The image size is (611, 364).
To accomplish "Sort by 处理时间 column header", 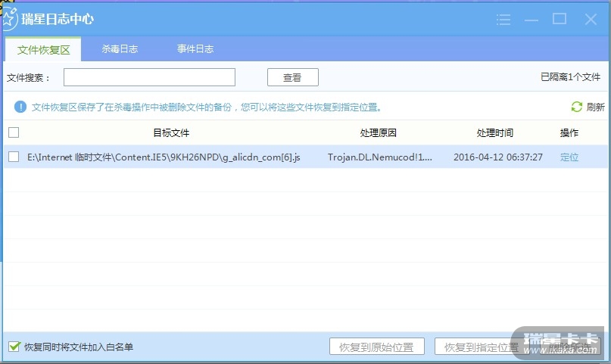I will point(494,132).
